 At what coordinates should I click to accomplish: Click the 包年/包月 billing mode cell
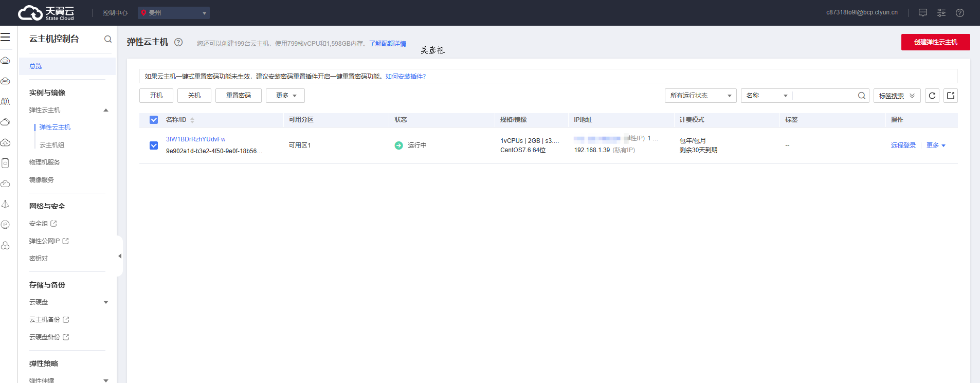pyautogui.click(x=693, y=141)
